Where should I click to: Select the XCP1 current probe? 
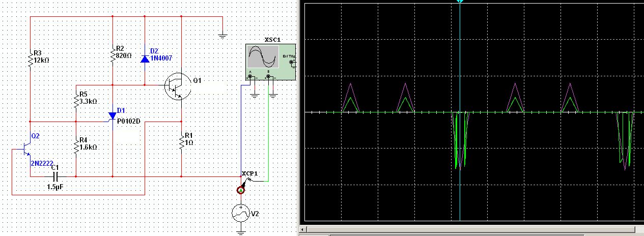(241, 189)
